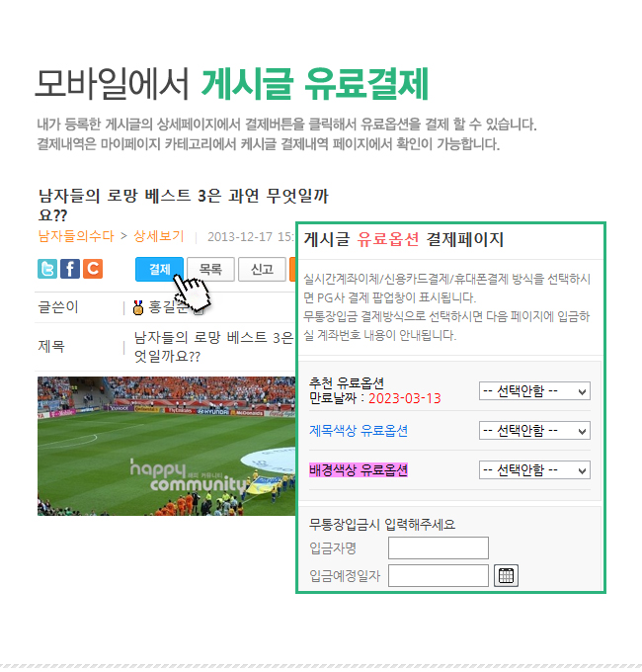The image size is (642, 672).
Task: Open the 제목색상 유료옵션 dropdown
Action: [534, 430]
